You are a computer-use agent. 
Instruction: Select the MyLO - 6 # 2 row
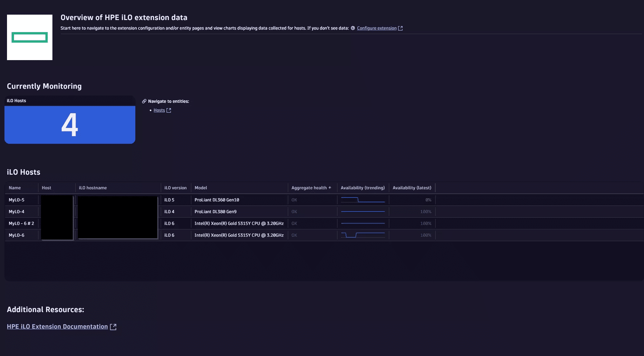coord(21,223)
